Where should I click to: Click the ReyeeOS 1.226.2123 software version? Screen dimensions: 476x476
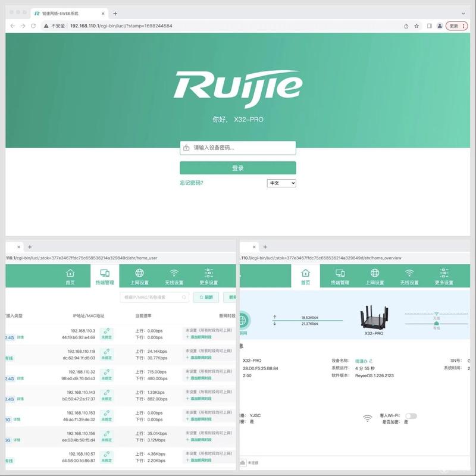point(374,375)
